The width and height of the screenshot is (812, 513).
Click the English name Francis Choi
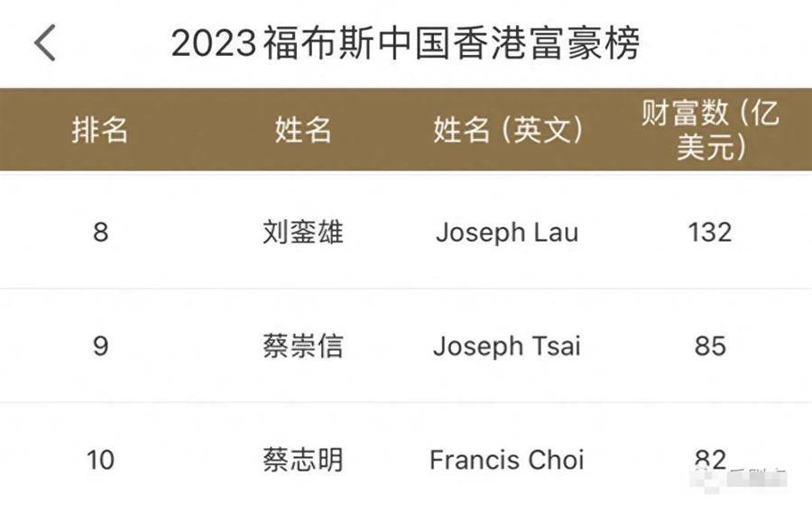click(x=507, y=460)
